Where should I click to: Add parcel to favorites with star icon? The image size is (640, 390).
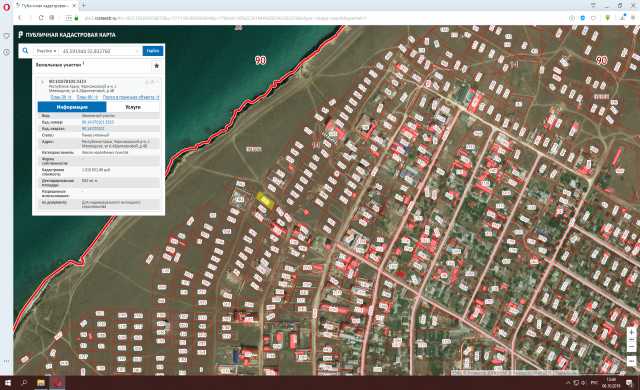pyautogui.click(x=156, y=66)
